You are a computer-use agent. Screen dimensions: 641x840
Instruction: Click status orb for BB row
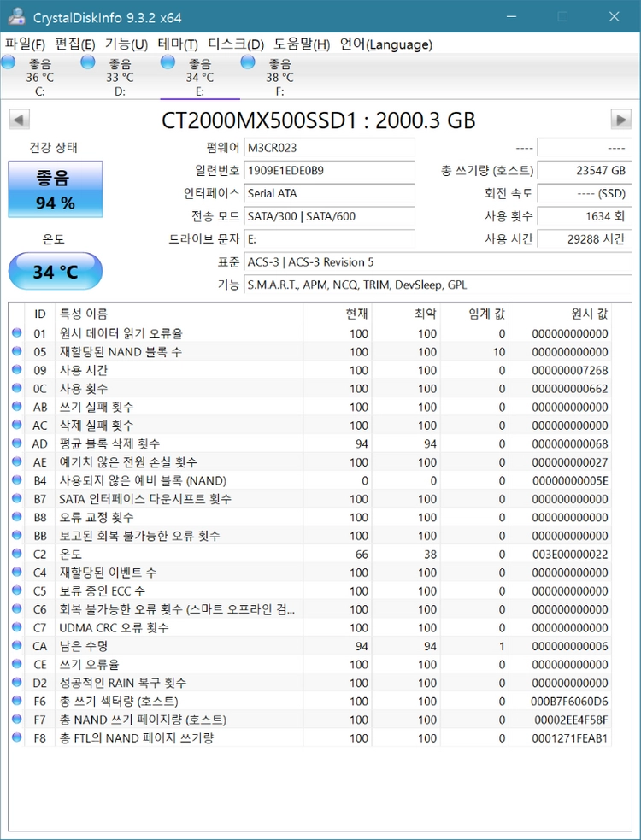coord(16,535)
